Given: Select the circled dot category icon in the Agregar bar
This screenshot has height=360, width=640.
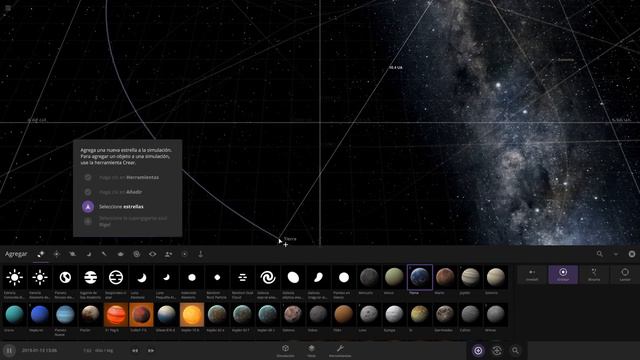Looking at the screenshot, I should click(x=184, y=254).
